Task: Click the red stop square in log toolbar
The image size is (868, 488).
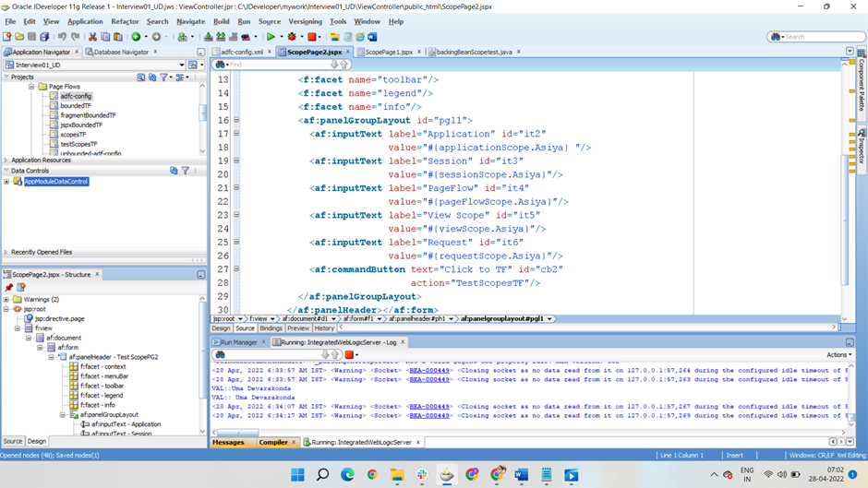Action: coord(349,354)
